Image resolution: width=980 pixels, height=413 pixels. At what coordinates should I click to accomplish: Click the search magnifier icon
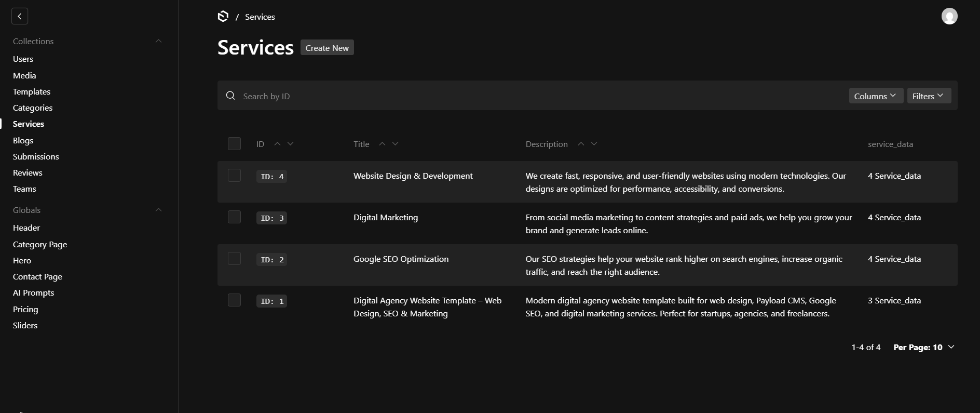[x=230, y=96]
